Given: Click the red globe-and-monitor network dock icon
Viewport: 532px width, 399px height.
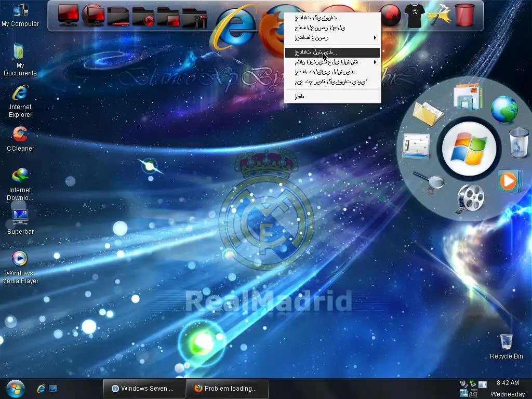Looking at the screenshot, I should (x=94, y=15).
